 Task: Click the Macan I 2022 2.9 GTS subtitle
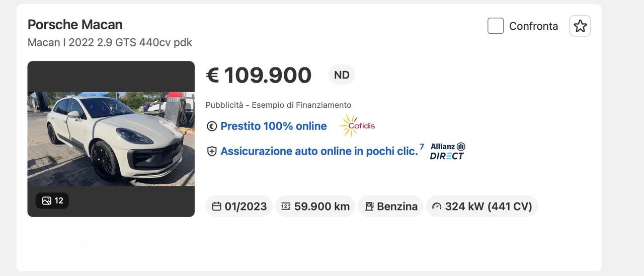tap(110, 42)
